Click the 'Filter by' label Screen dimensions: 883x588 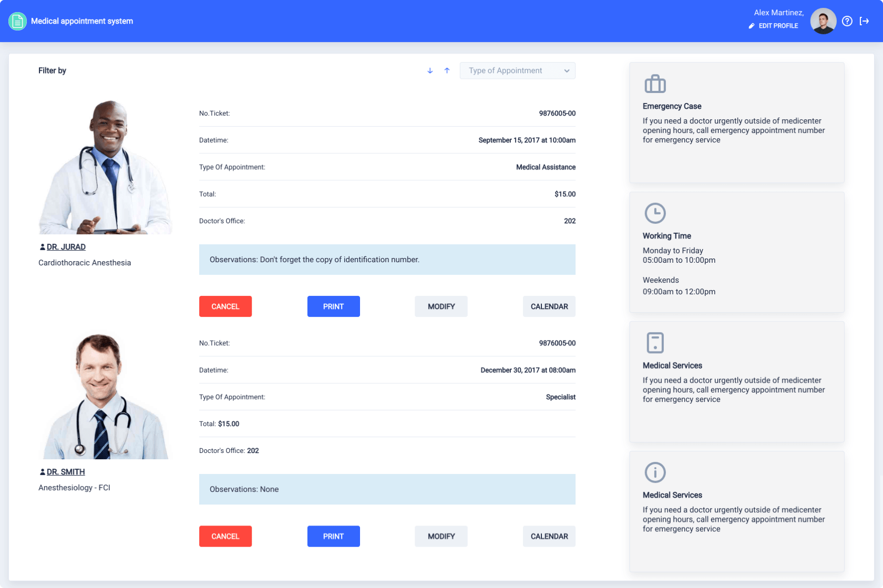(52, 70)
